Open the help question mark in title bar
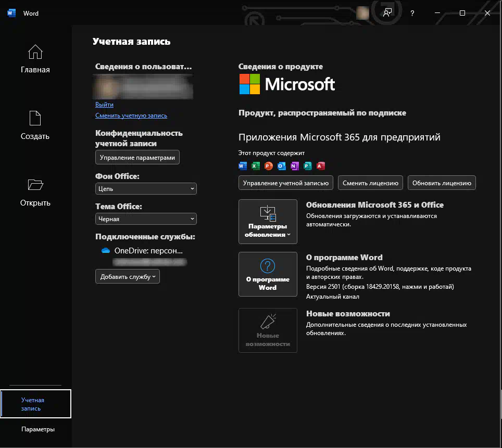Screen dimensions: 502x448 coord(412,14)
